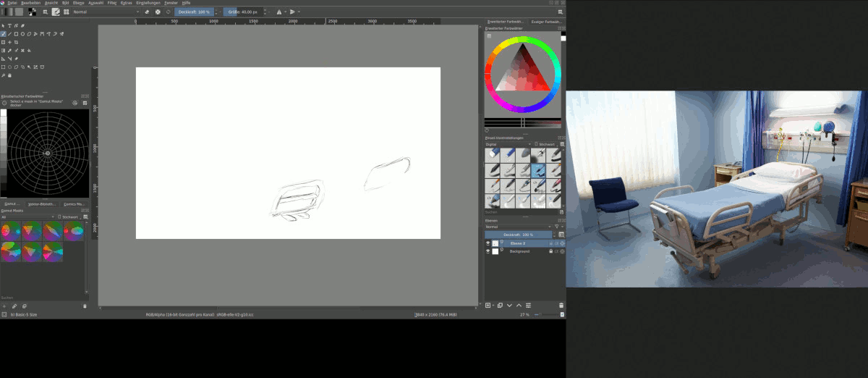
Task: Toggle eraser mode in toolbar
Action: coord(147,12)
